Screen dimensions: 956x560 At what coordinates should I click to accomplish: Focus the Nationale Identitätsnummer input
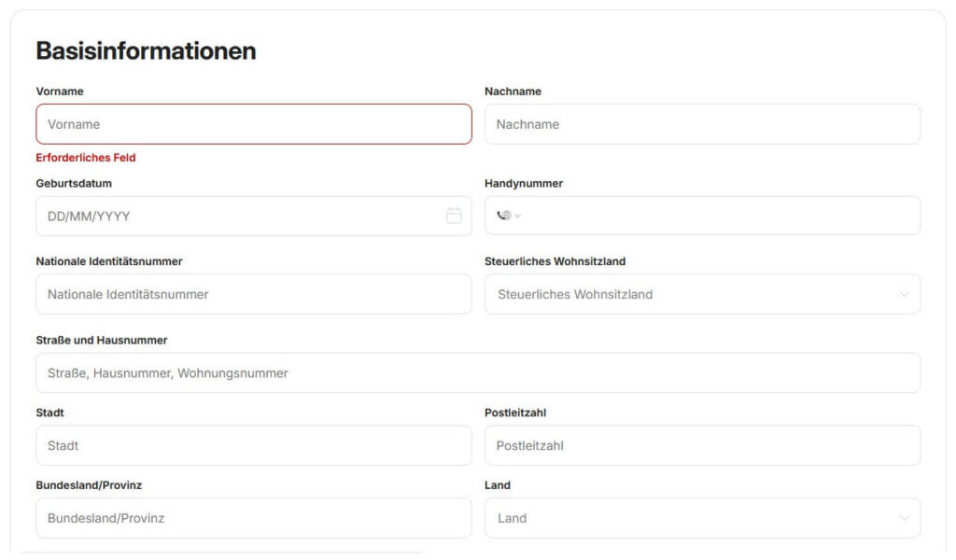[253, 294]
